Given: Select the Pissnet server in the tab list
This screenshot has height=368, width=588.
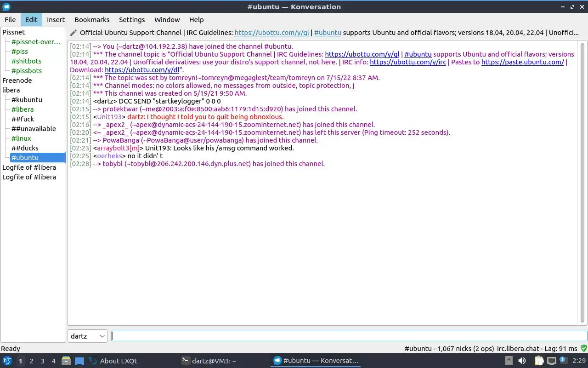Looking at the screenshot, I should point(14,32).
